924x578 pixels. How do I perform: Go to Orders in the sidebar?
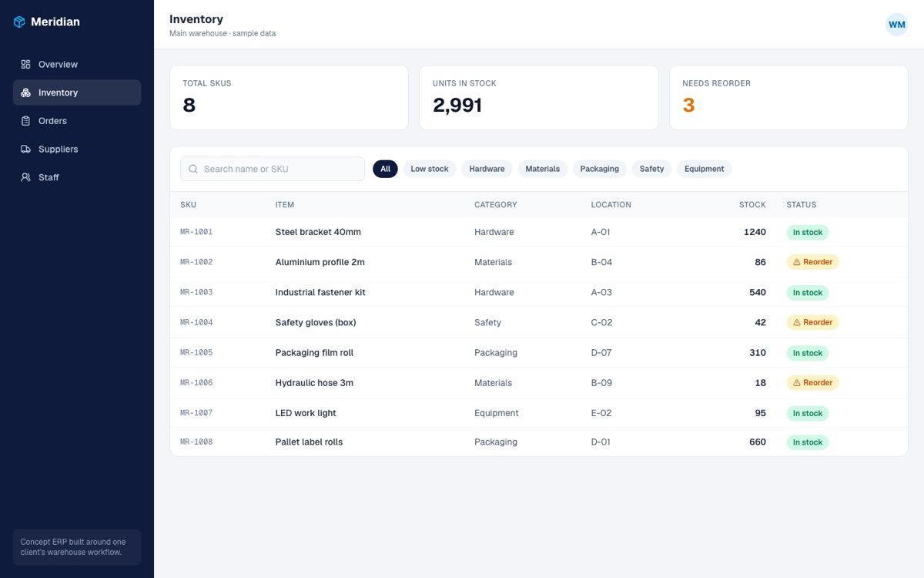[x=77, y=121]
